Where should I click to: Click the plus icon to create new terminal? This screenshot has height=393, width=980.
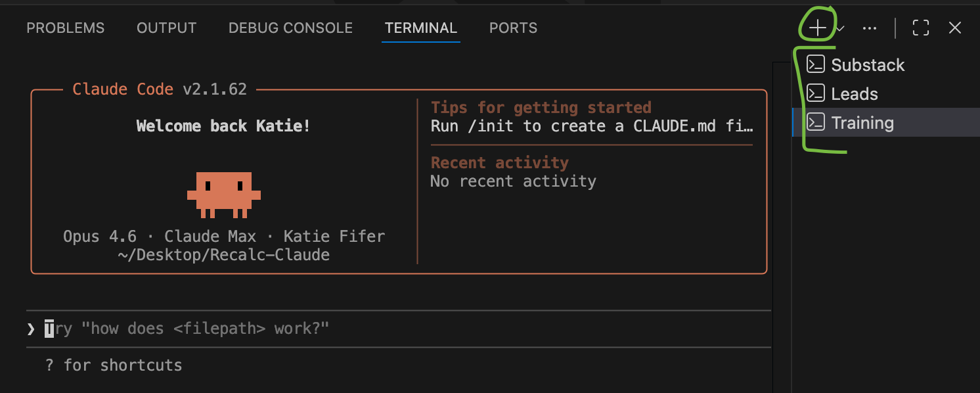point(817,28)
